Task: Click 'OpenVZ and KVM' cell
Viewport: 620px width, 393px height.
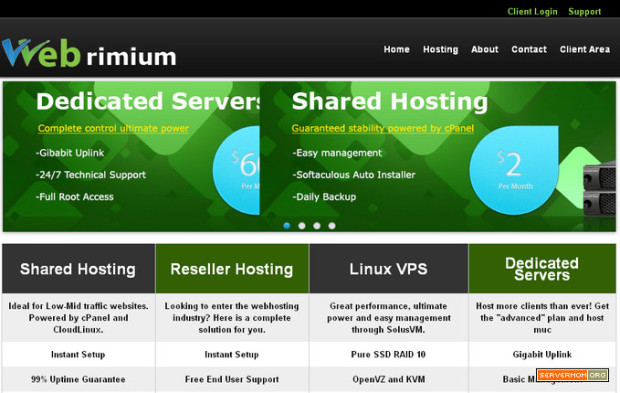Action: [389, 379]
